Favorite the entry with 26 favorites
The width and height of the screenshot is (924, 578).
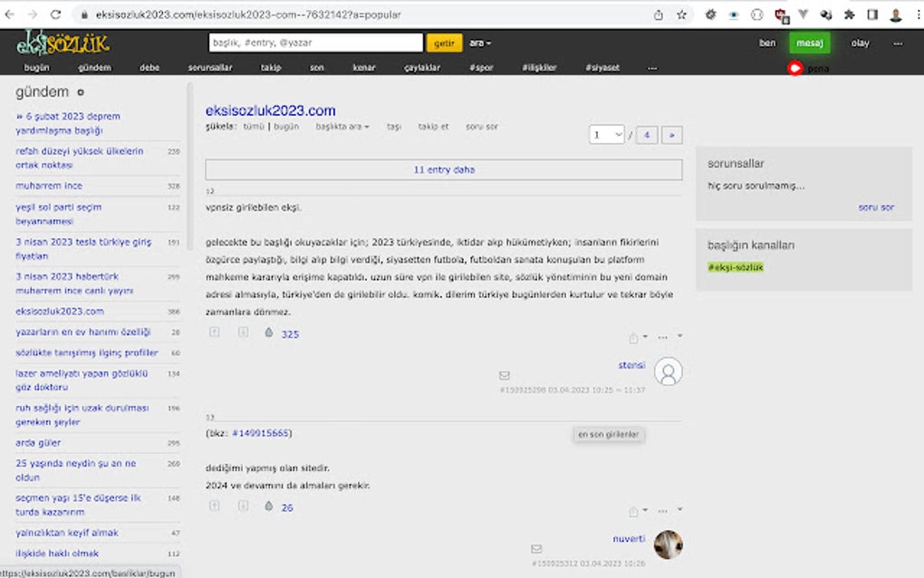(x=269, y=506)
